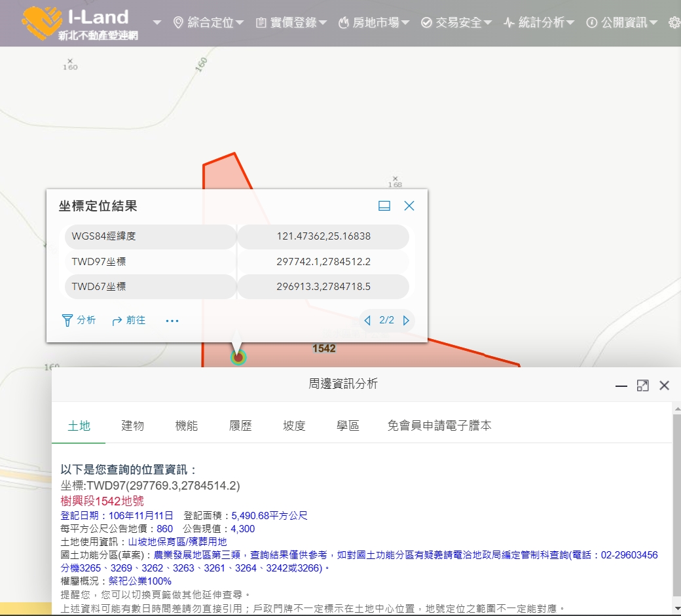Expand the 統計分析 menu
Image resolution: width=681 pixels, height=616 pixels.
tap(539, 23)
